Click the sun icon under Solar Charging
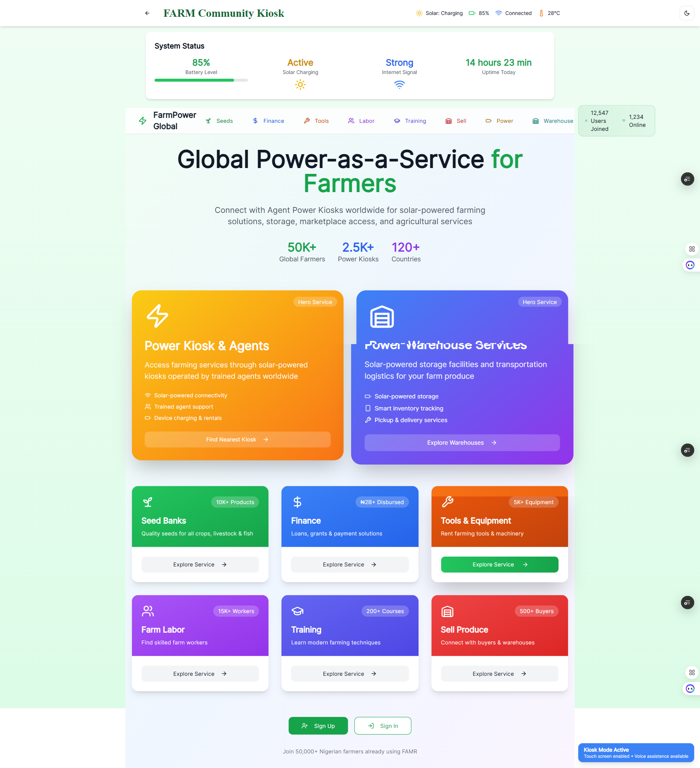700x768 pixels. (x=300, y=85)
